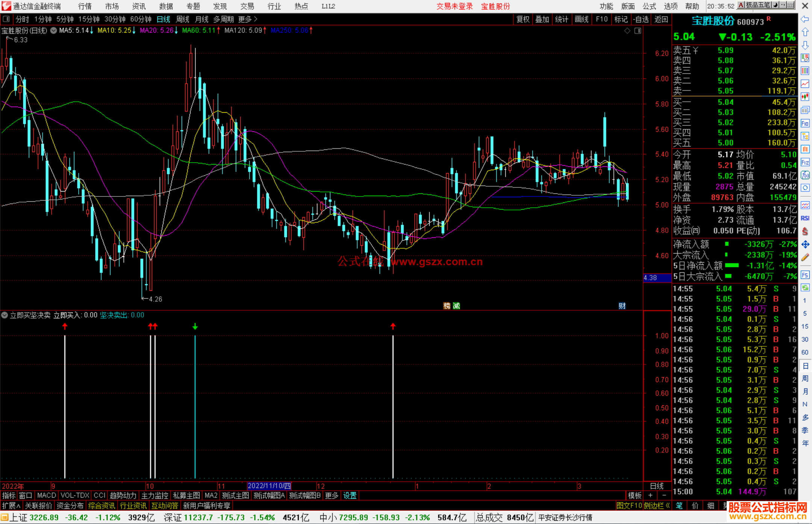Open the 行情 menu
This screenshot has height=524, width=812.
coord(85,6)
